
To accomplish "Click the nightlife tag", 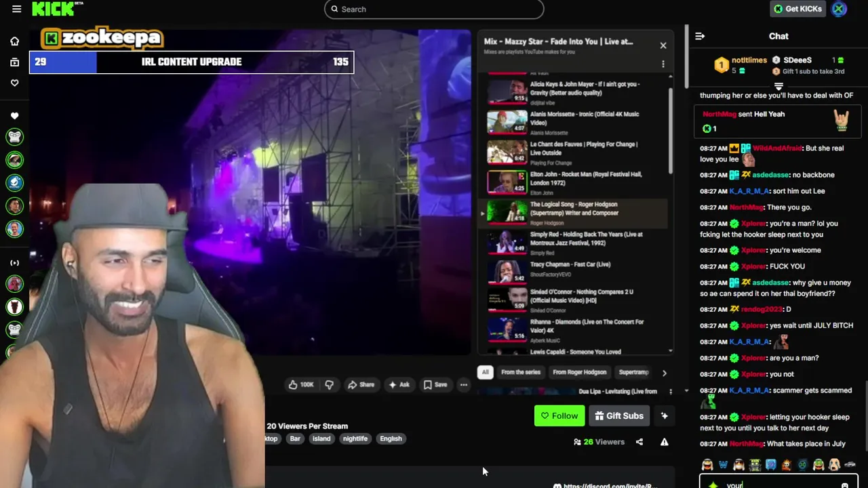I will [x=355, y=439].
